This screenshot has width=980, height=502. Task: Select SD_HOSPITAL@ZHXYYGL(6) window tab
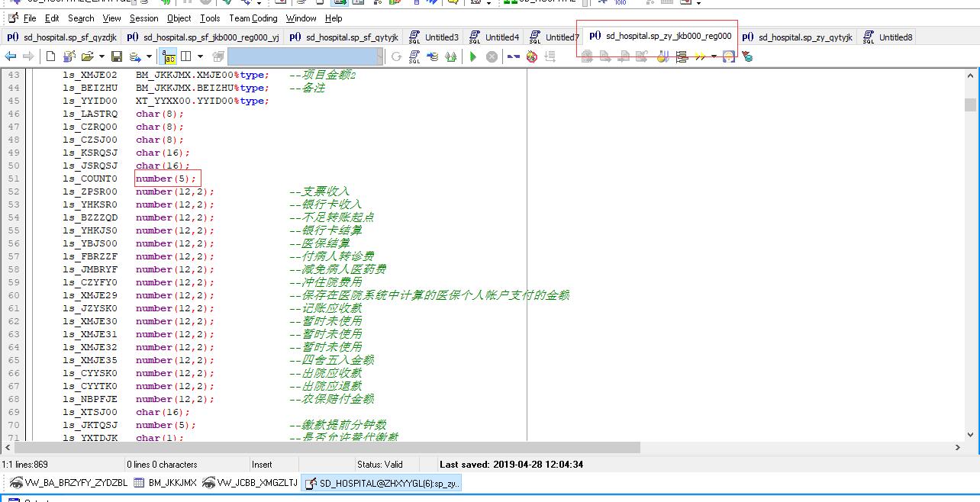382,483
